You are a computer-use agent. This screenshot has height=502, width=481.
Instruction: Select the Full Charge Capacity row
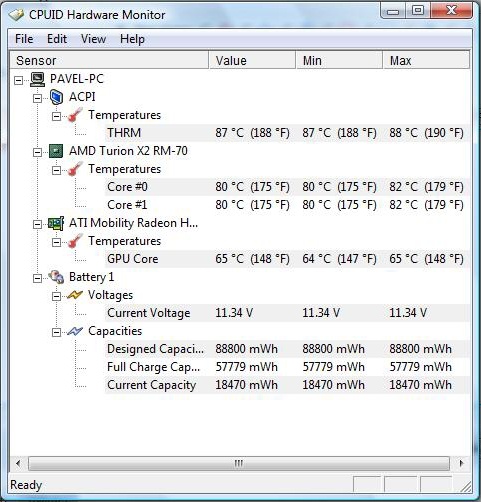[287, 367]
